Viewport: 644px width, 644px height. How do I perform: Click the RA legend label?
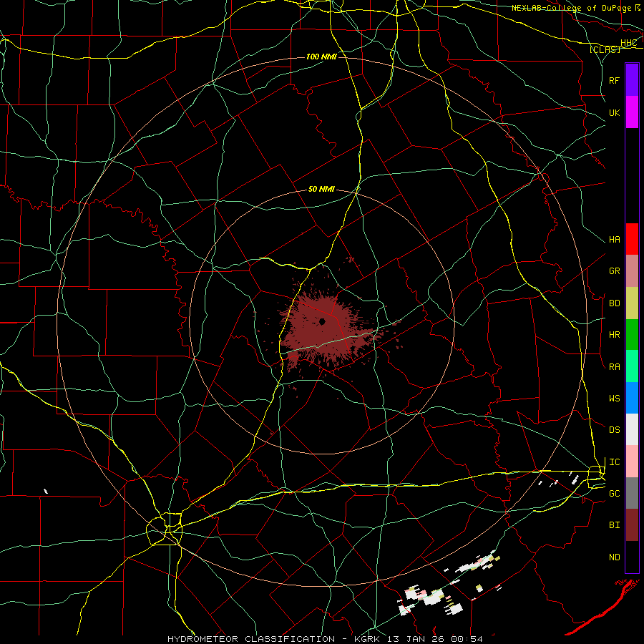pos(614,367)
